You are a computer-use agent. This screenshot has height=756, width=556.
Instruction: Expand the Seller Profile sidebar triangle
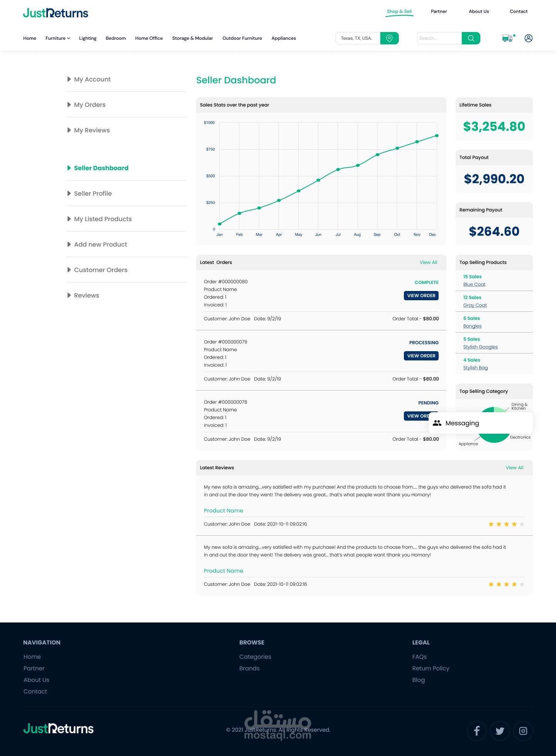coord(69,193)
